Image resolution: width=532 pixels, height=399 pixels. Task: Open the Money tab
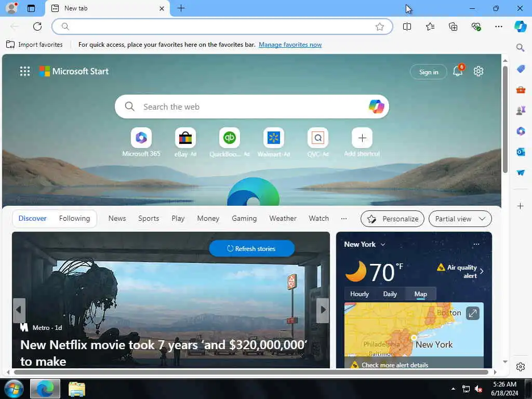tap(208, 219)
